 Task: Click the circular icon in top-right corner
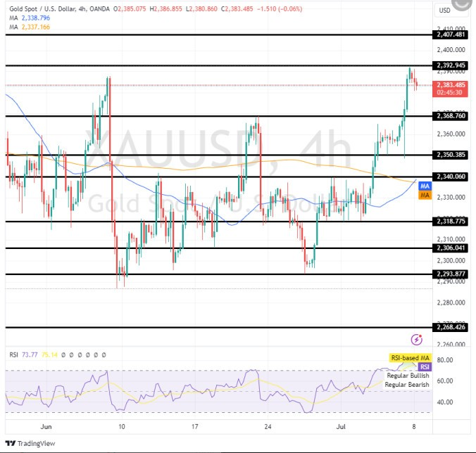[461, 5]
